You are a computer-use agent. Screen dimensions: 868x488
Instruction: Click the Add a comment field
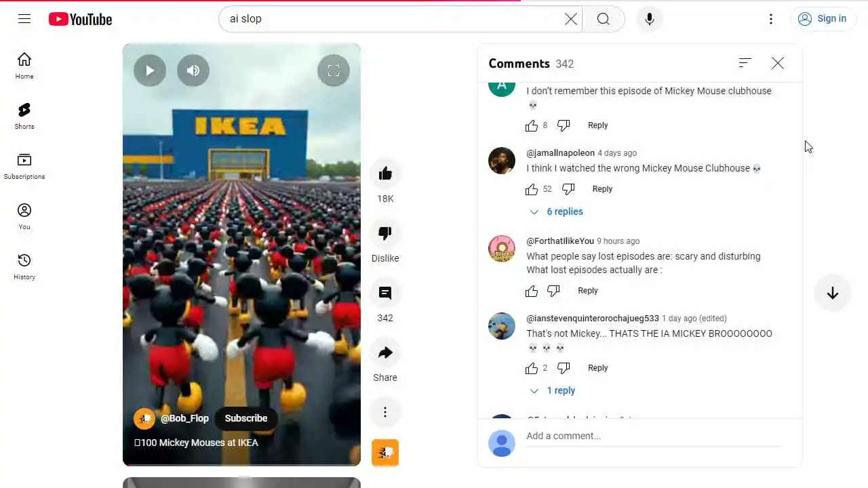[x=654, y=436]
